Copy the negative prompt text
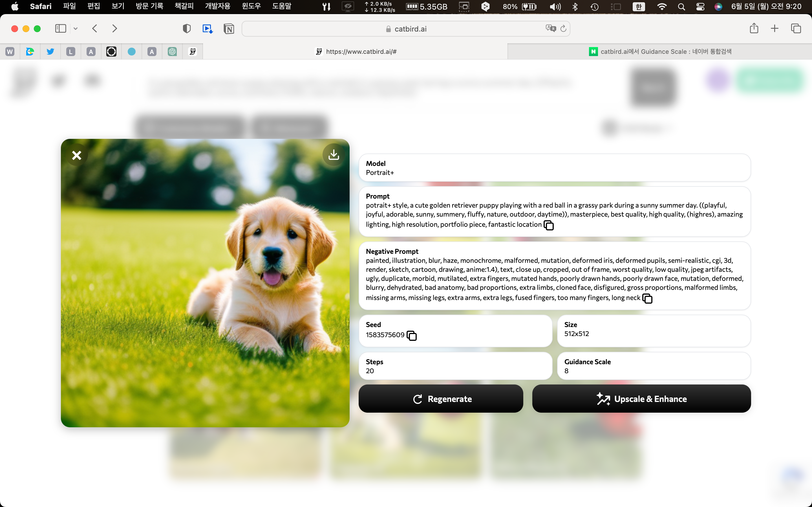 pyautogui.click(x=647, y=299)
